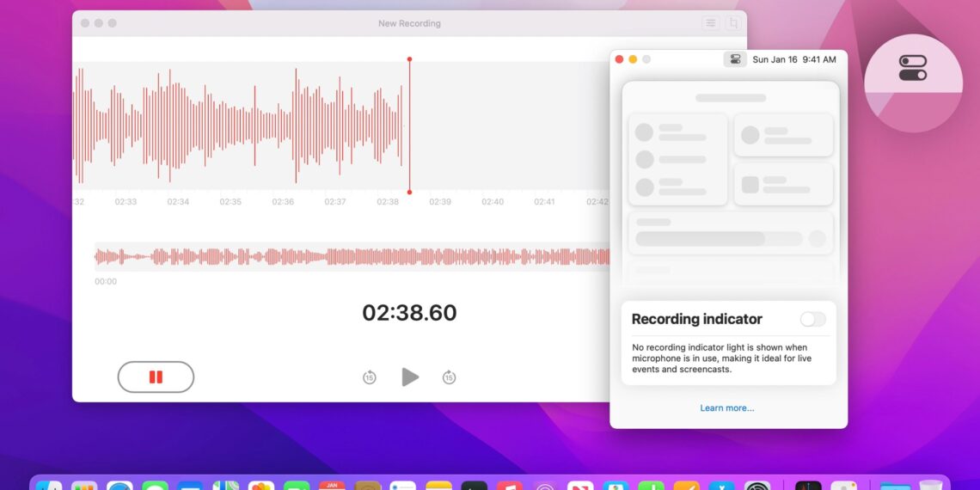Open Calendar from the Dock
Viewport: 980px width, 490px height.
[x=332, y=485]
